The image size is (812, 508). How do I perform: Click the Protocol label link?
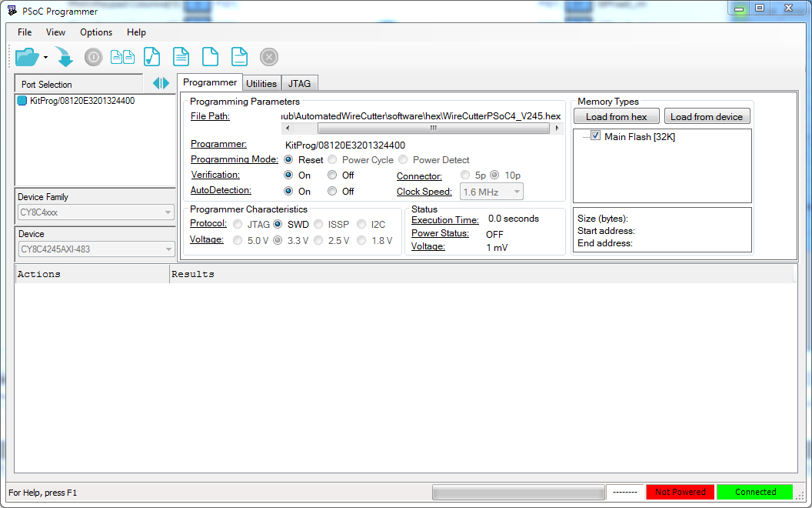click(x=208, y=223)
